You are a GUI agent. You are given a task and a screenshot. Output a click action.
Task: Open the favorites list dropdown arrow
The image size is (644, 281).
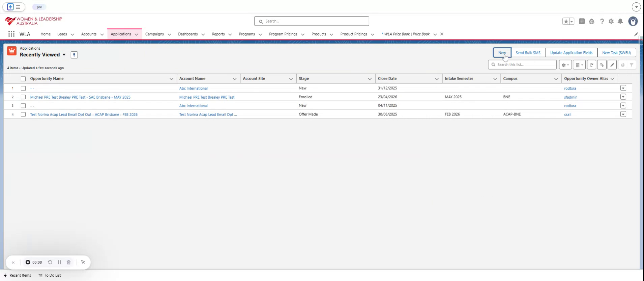point(572,21)
